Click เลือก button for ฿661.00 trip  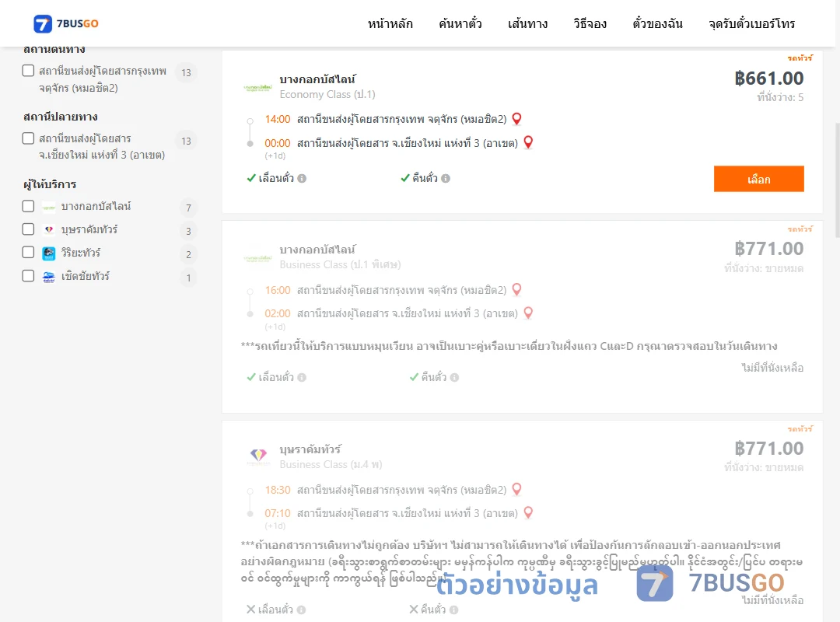pyautogui.click(x=758, y=179)
